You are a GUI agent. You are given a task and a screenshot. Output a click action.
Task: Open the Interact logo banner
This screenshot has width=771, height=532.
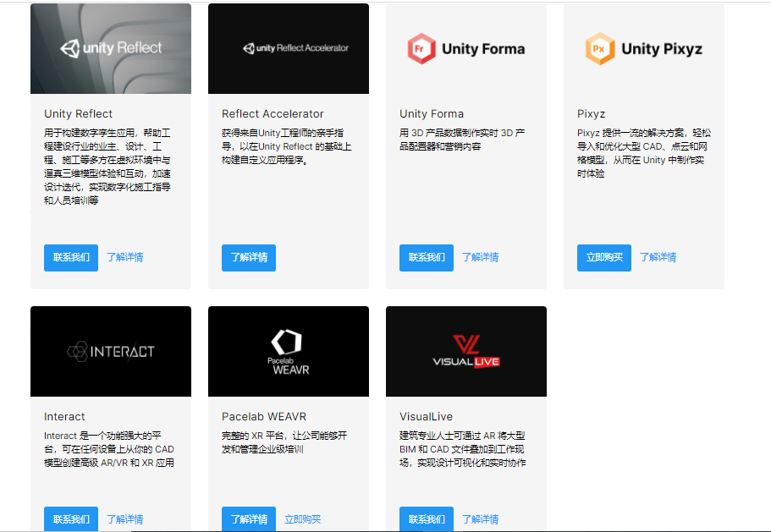pyautogui.click(x=111, y=351)
